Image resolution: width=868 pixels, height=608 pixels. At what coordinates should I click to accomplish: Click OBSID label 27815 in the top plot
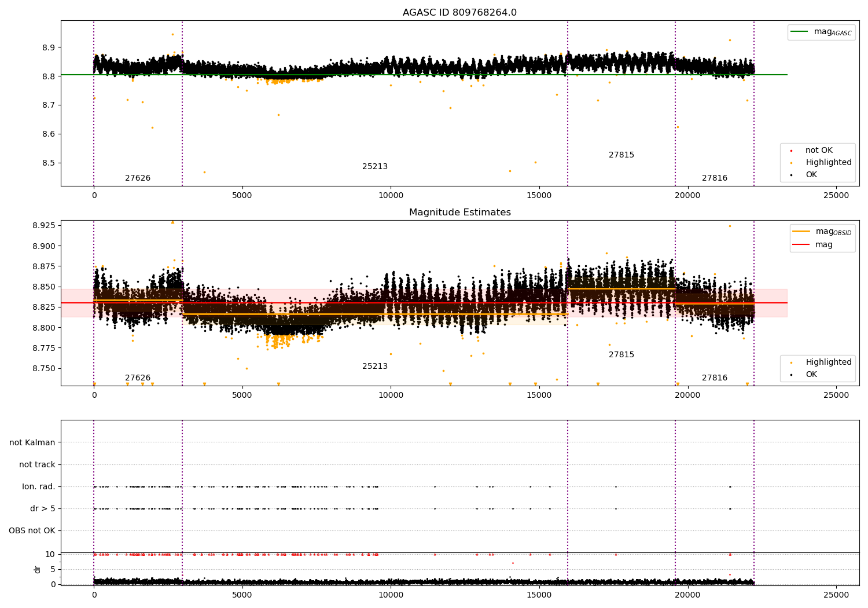[621, 155]
